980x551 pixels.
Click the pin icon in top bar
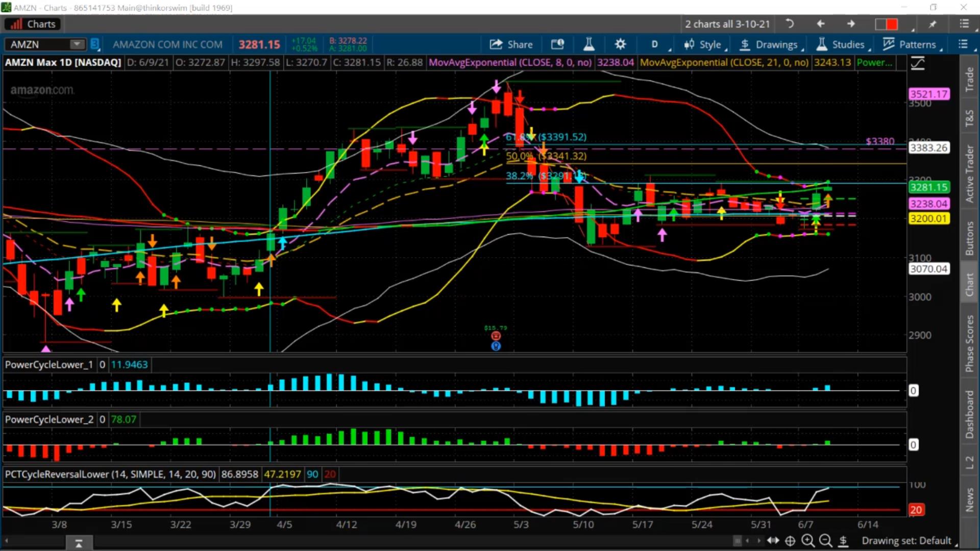(933, 24)
